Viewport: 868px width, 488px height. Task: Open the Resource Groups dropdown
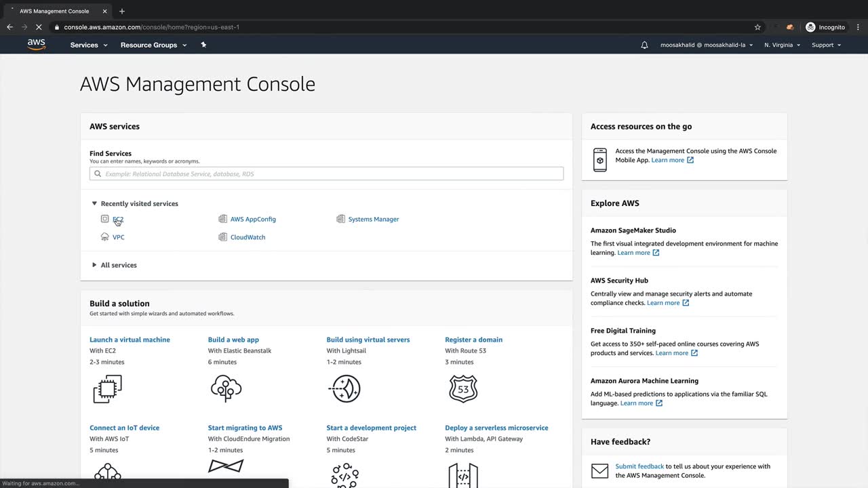(153, 45)
